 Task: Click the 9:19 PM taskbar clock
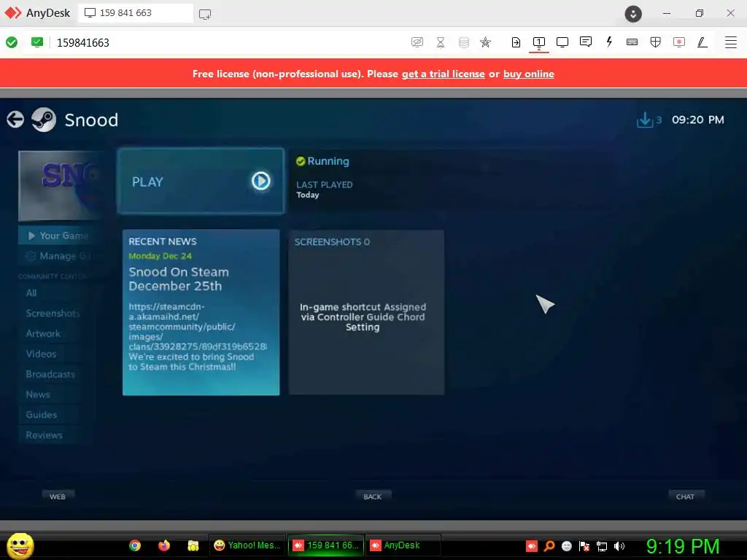[x=683, y=546]
